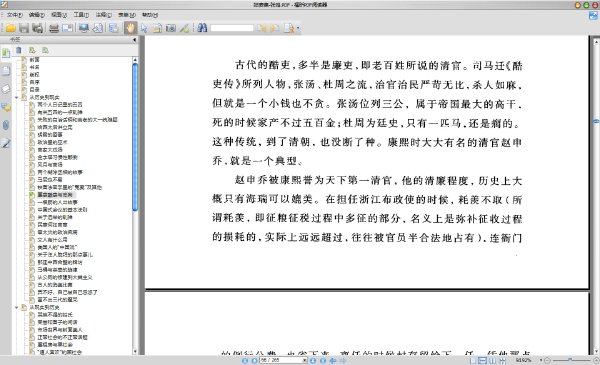Go to previous page button
600x365 pixels.
(x=254, y=360)
